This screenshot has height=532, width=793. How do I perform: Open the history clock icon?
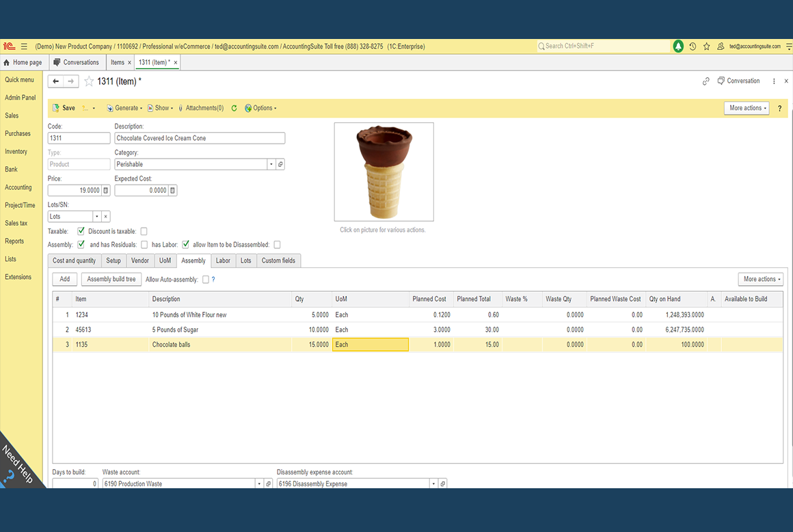pos(693,46)
